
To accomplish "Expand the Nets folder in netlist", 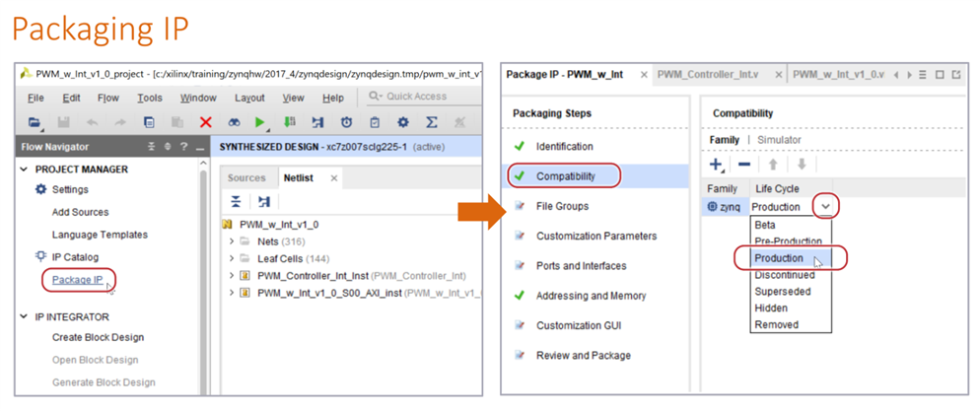I will pyautogui.click(x=232, y=240).
